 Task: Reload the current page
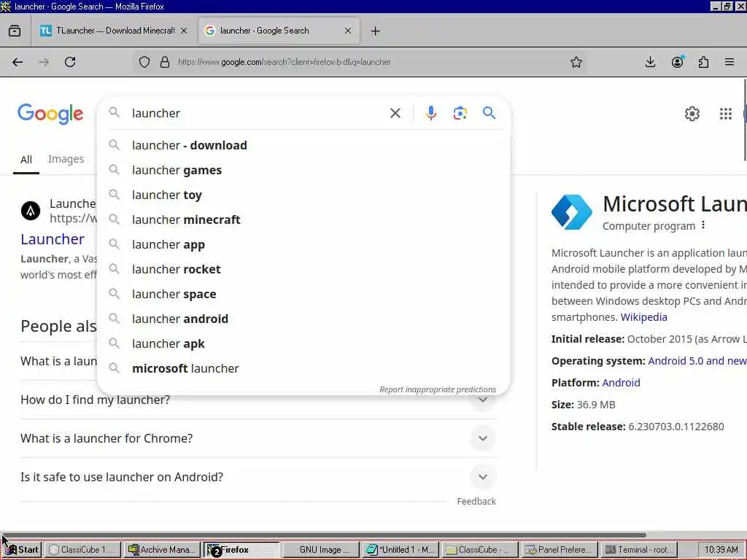[70, 62]
